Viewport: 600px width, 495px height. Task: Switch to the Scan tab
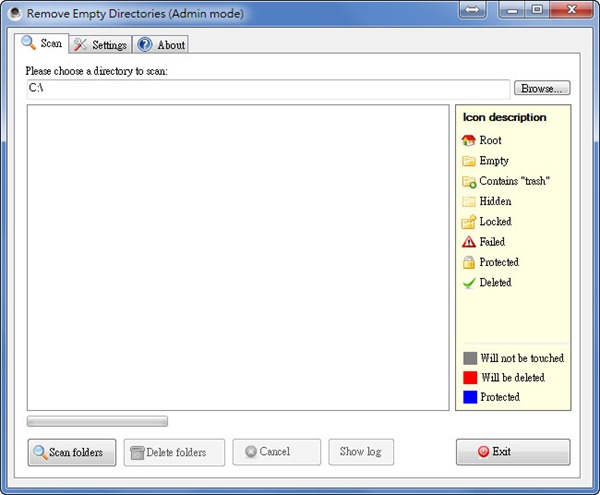(x=42, y=44)
